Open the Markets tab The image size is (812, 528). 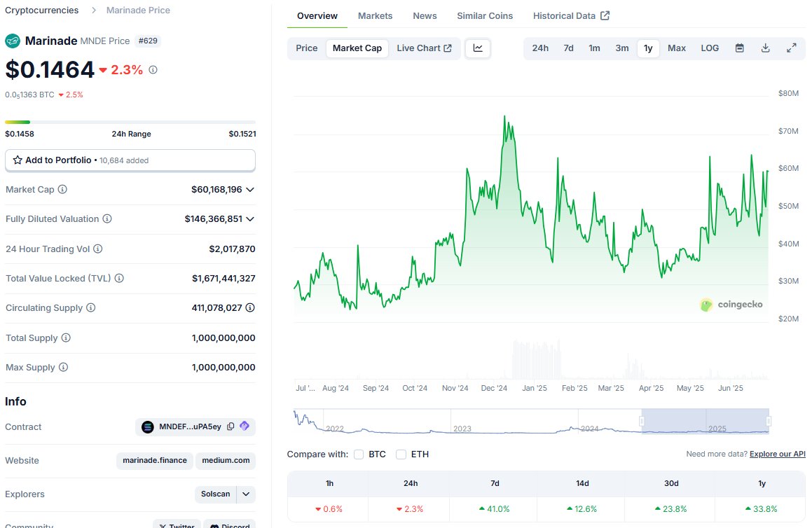pyautogui.click(x=375, y=16)
